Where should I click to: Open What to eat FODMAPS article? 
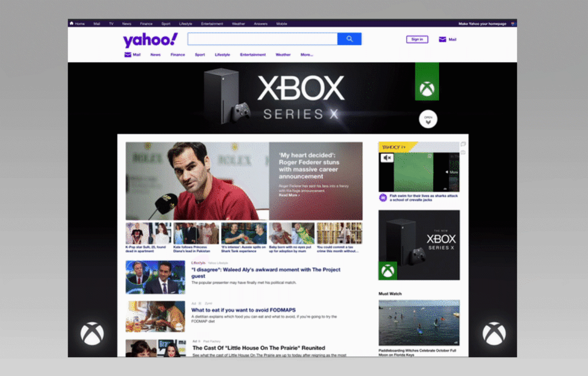pos(244,310)
